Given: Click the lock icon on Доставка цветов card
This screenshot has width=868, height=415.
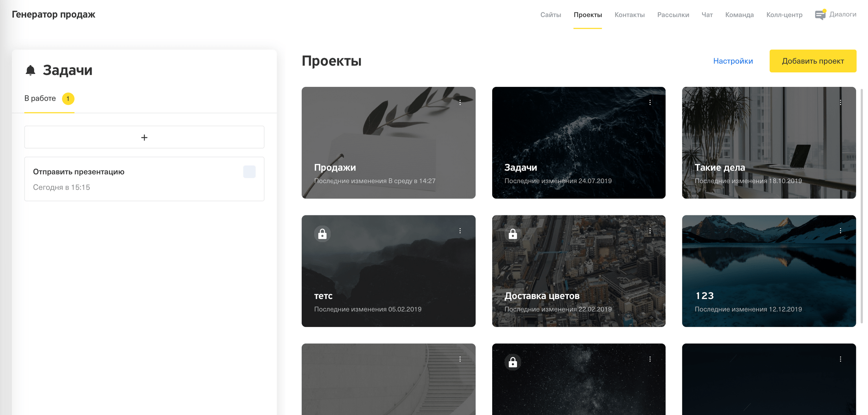Looking at the screenshot, I should (513, 234).
